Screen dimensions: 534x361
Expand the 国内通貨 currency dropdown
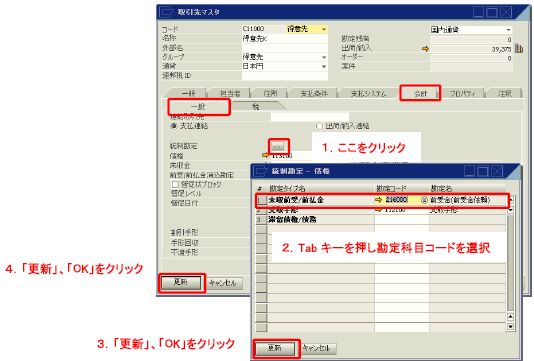point(508,30)
